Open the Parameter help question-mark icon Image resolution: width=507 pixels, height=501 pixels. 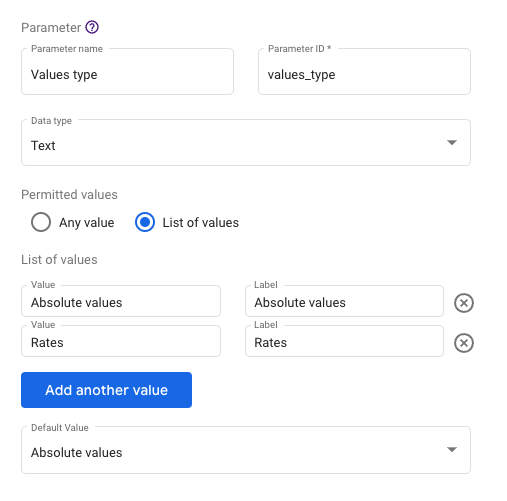(92, 27)
